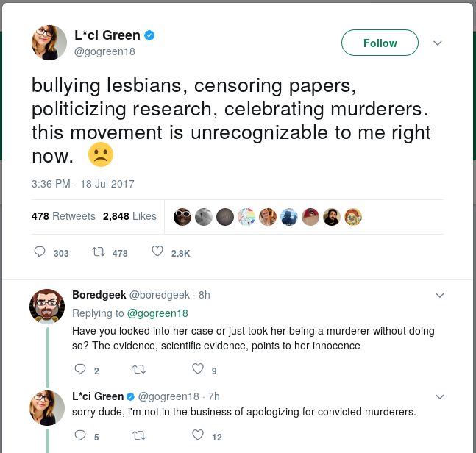Open Boredgeek's avatar
The width and height of the screenshot is (476, 453).
point(47,307)
